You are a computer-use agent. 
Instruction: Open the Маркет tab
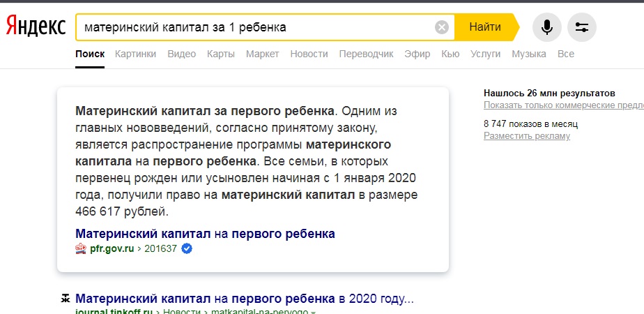(263, 54)
